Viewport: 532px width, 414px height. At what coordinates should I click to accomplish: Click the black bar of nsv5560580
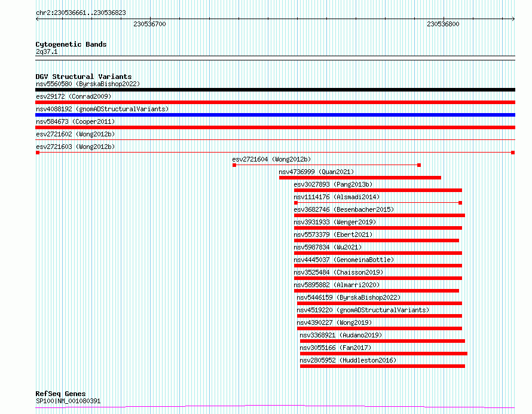tap(275, 90)
